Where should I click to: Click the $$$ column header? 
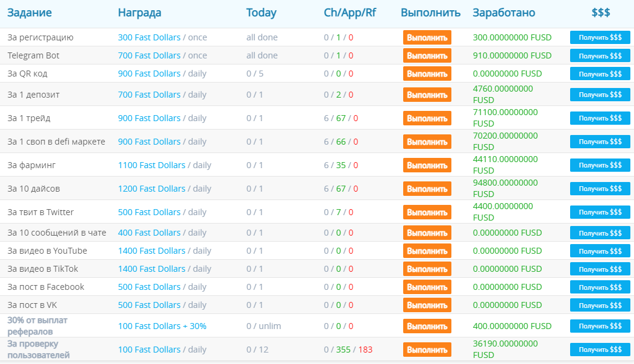[601, 13]
